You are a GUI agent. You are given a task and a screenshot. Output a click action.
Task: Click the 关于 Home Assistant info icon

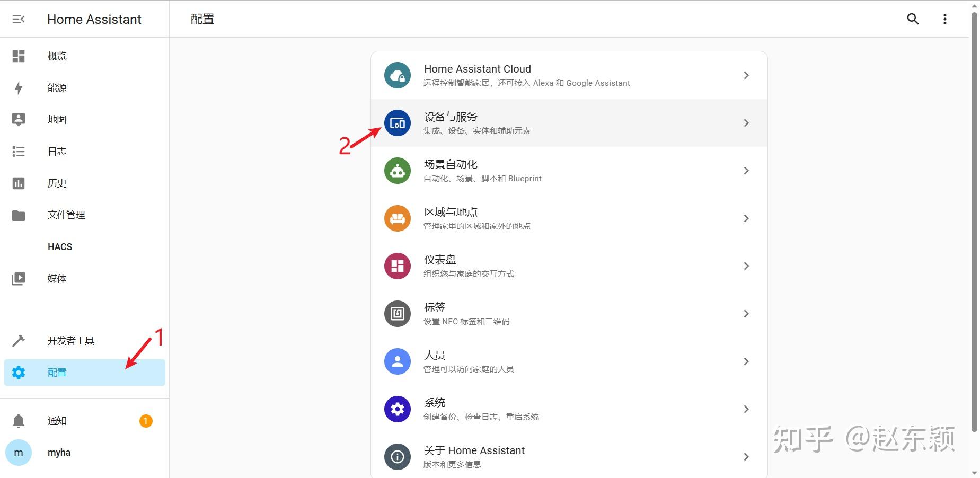[398, 457]
